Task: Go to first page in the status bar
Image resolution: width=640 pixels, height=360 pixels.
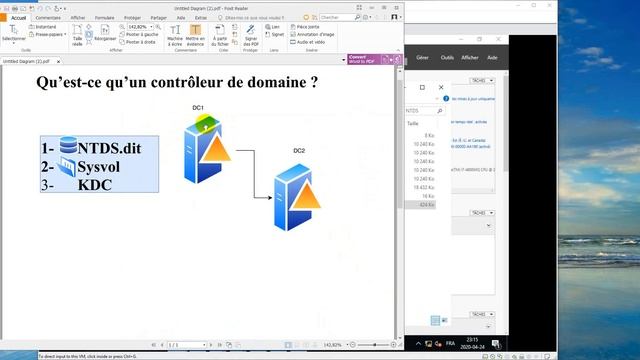Action: (154, 345)
